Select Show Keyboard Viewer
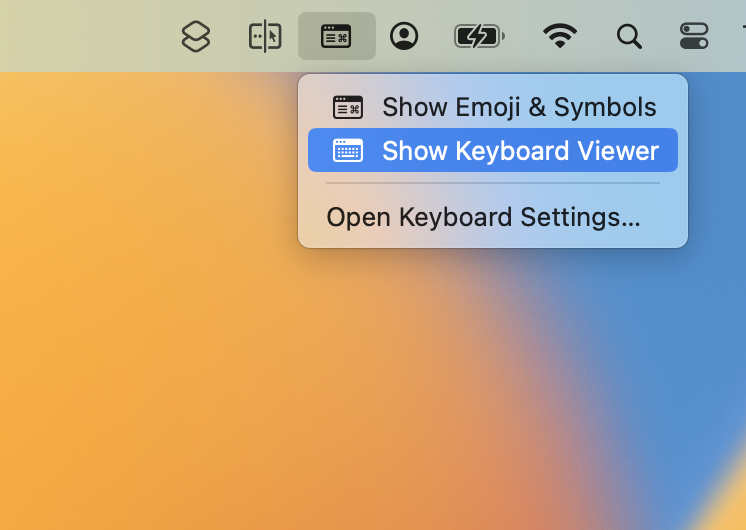This screenshot has height=530, width=746. (x=492, y=150)
